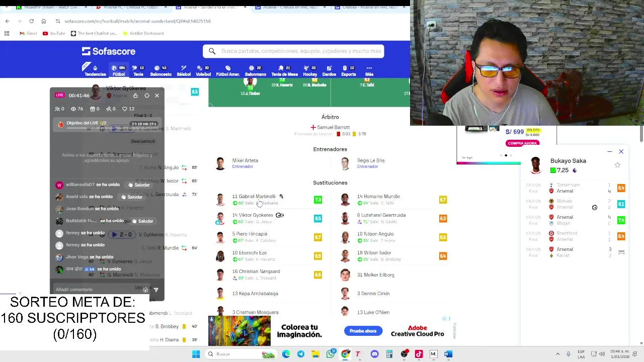Screen dimensions: 644x362
Task: Open the Béisbol category
Action: [184, 70]
